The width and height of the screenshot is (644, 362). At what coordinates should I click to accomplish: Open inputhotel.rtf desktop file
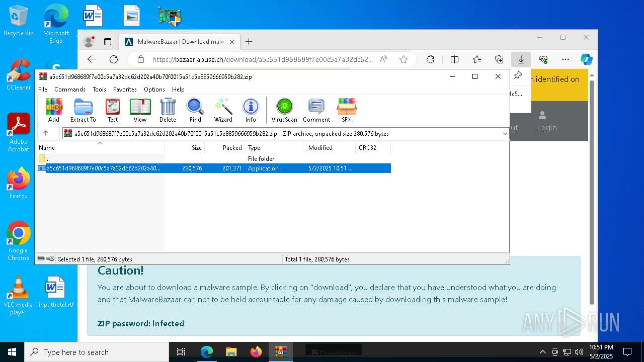[56, 292]
